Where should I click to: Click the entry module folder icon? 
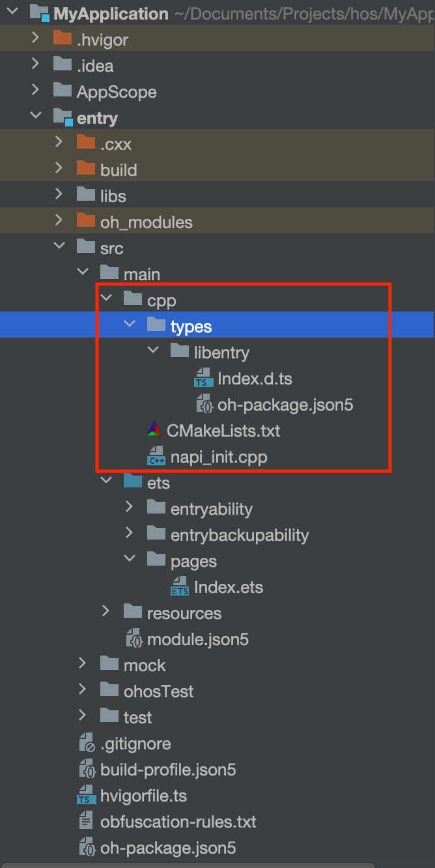63,118
